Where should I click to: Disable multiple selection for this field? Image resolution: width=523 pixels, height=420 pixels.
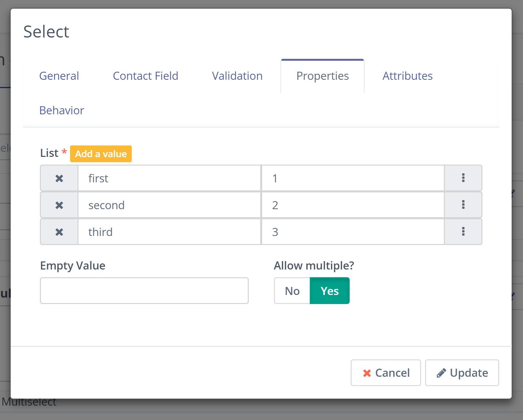292,291
